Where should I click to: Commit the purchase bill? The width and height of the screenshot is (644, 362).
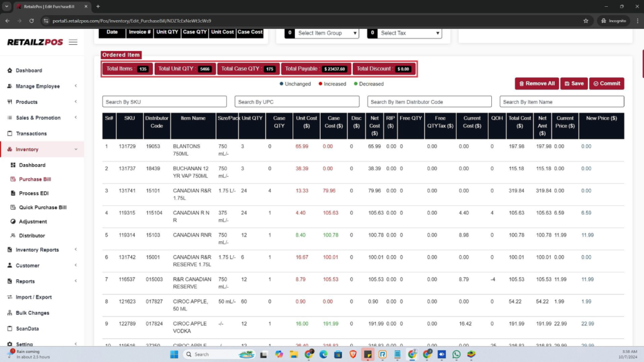(607, 84)
